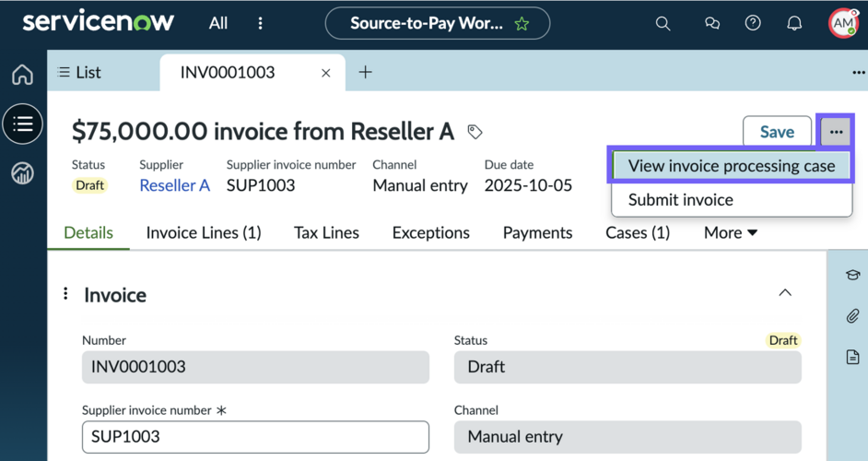Open the Cases (1) tab
This screenshot has width=868, height=461.
(x=638, y=232)
